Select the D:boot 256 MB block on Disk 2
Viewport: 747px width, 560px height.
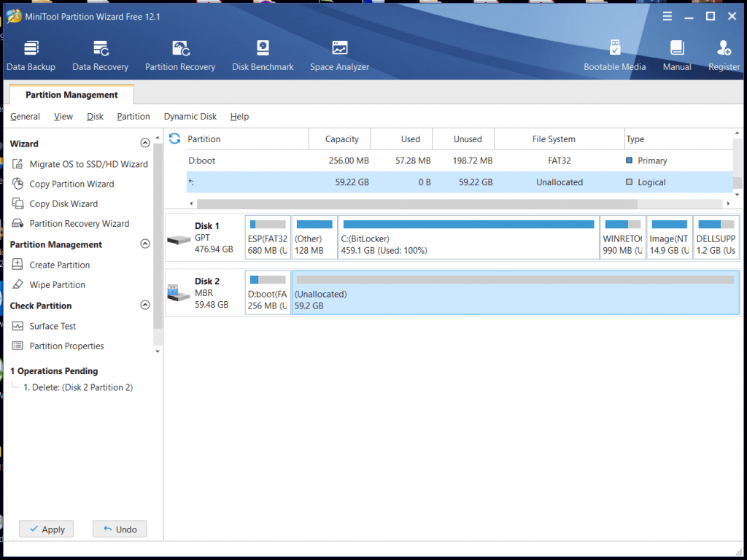[x=268, y=293]
